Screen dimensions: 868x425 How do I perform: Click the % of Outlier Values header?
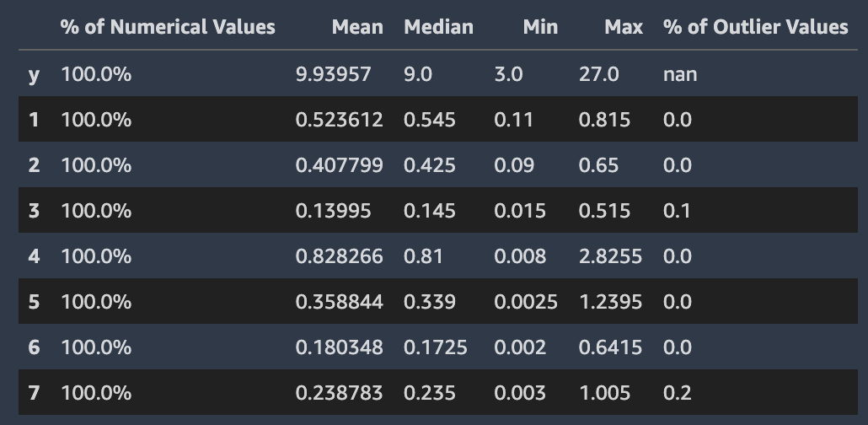(755, 27)
